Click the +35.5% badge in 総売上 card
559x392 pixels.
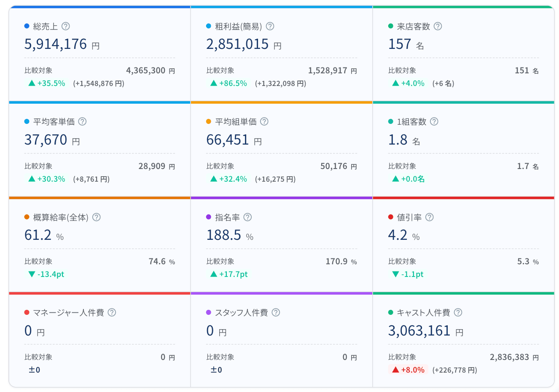(47, 83)
